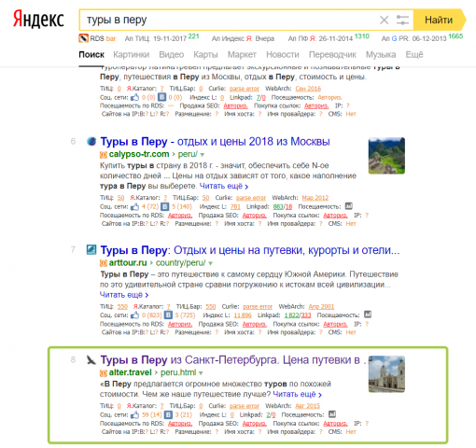476x448 pixels.
Task: Expand arttour.ru URL dropdown arrow
Action: click(x=210, y=263)
